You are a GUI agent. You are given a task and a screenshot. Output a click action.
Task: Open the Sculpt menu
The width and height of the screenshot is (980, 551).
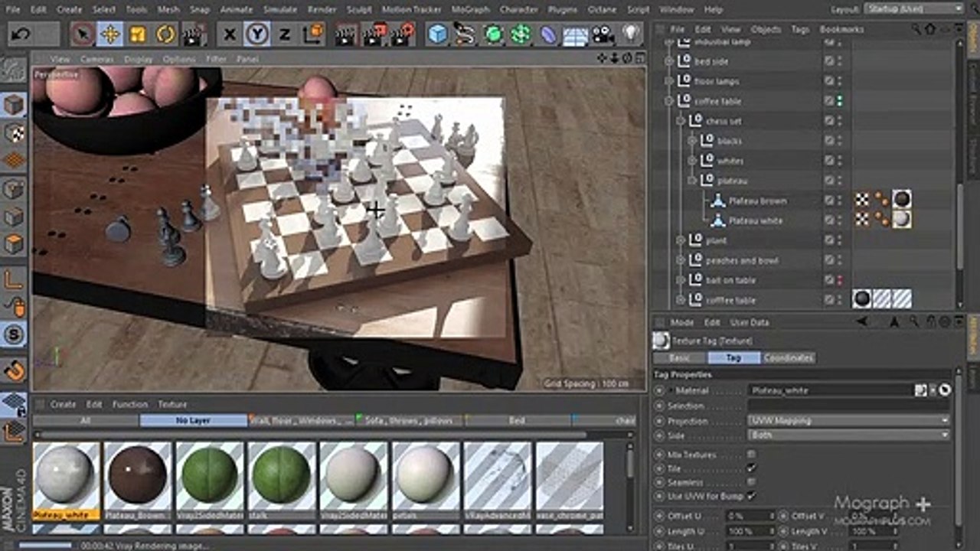pos(360,10)
